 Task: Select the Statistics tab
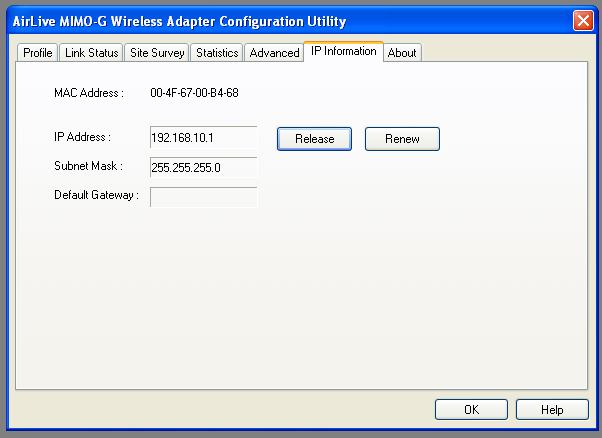click(x=217, y=53)
